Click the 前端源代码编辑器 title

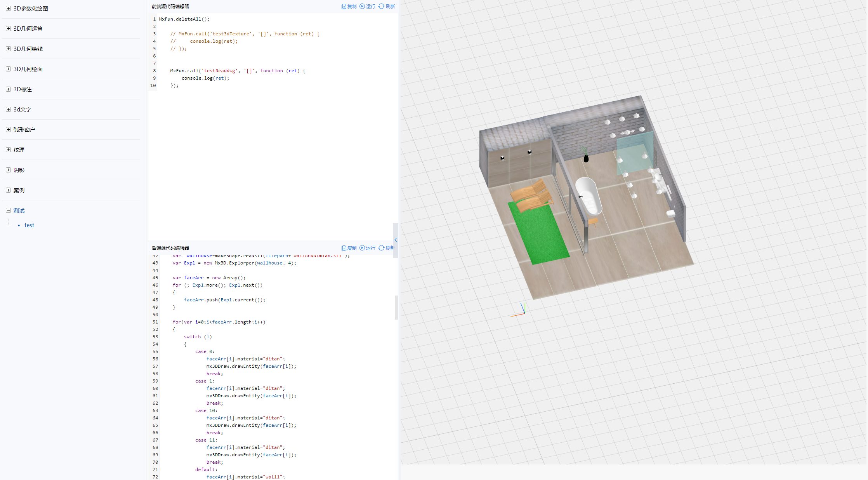pos(170,7)
